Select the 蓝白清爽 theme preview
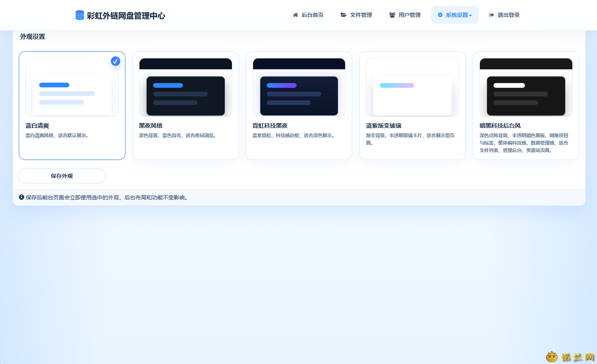597x364 pixels. [x=72, y=87]
